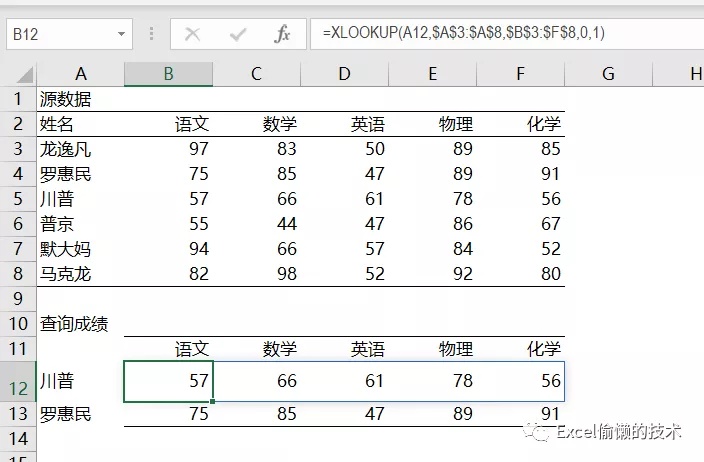This screenshot has width=704, height=462.
Task: Select column F header
Action: (520, 74)
